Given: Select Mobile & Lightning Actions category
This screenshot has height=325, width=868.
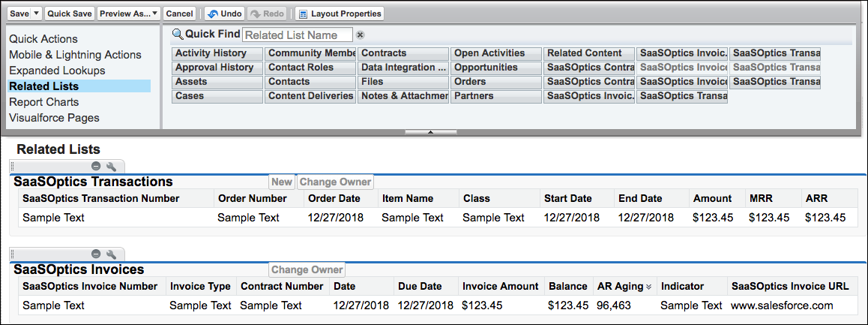Looking at the screenshot, I should tap(75, 55).
